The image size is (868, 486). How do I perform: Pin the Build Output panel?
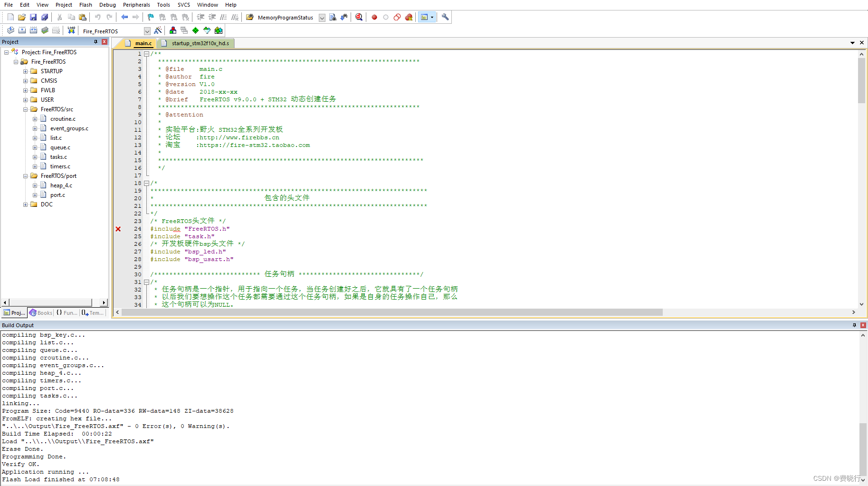[854, 325]
